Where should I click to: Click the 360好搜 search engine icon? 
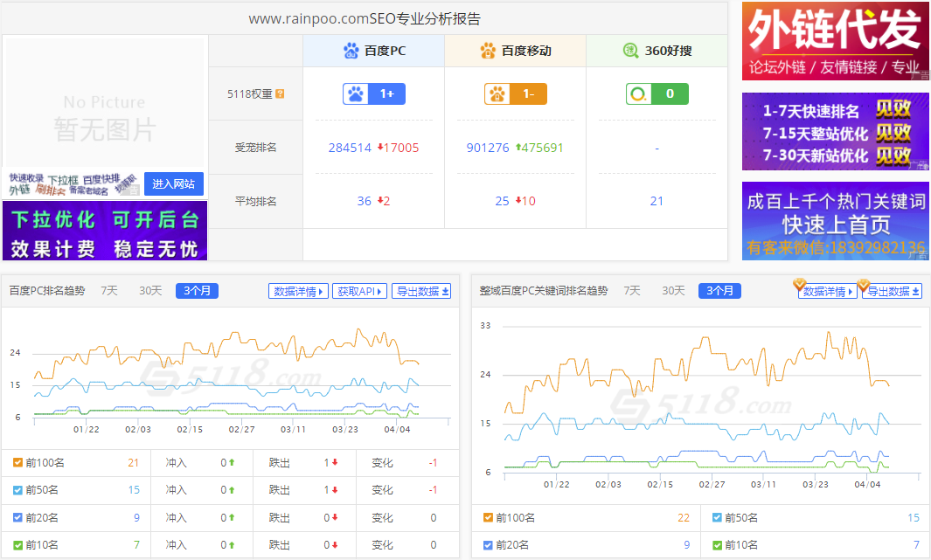click(629, 51)
